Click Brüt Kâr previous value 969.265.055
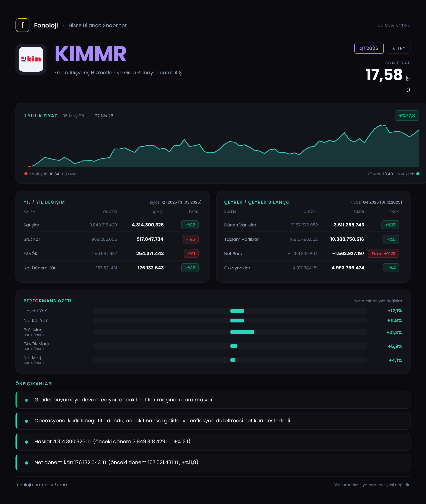 point(104,239)
